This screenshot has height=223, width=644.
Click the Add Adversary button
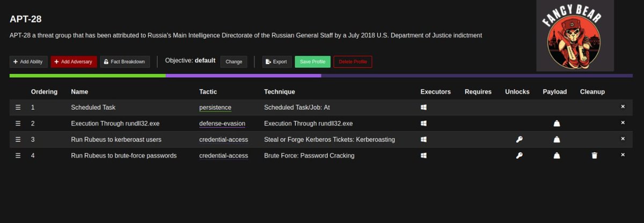(74, 62)
